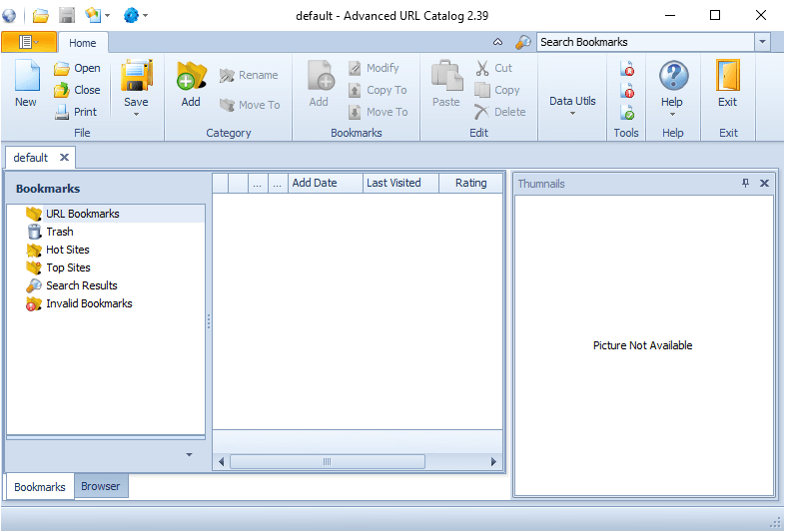785x532 pixels.
Task: Click horizontal scrollbar left arrow
Action: coord(222,462)
